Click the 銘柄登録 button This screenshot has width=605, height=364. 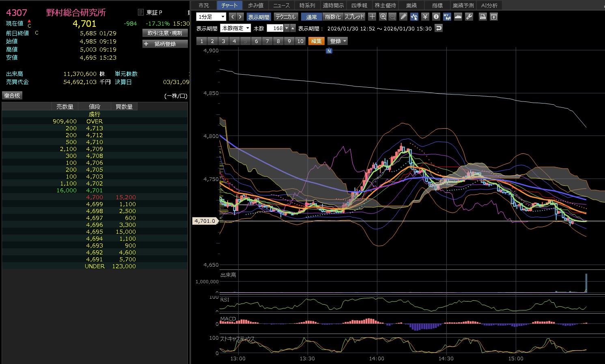point(165,44)
